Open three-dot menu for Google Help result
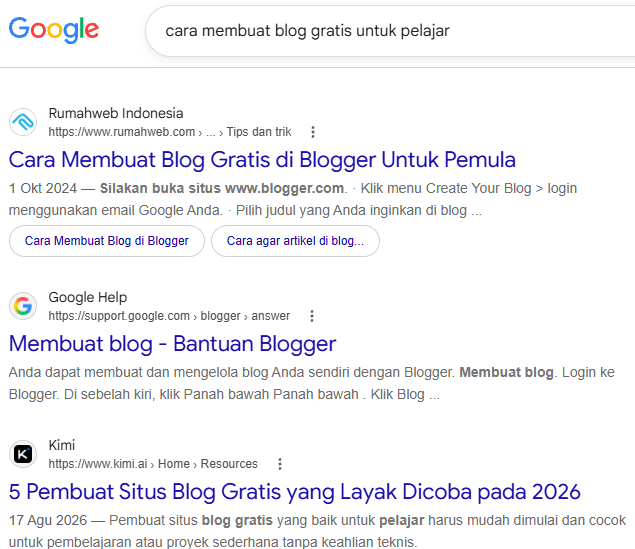Image resolution: width=635 pixels, height=549 pixels. [312, 316]
